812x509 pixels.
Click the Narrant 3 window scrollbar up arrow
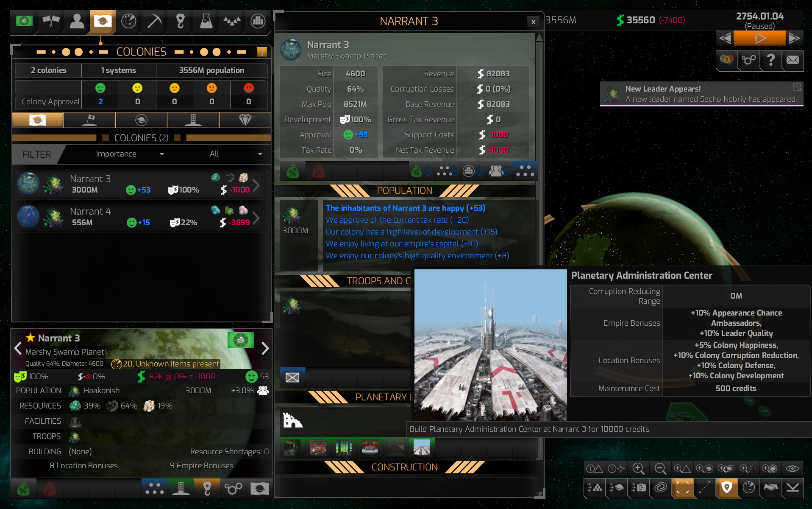coord(539,38)
